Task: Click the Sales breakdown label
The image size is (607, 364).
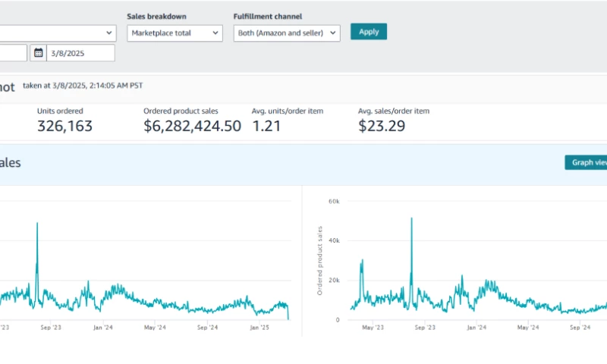Action: 156,16
